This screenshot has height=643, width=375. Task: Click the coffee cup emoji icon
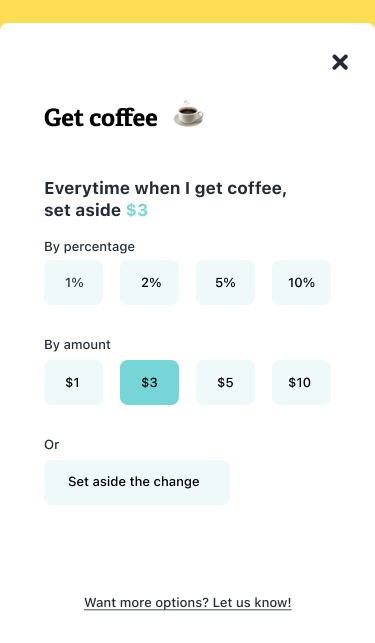click(188, 114)
